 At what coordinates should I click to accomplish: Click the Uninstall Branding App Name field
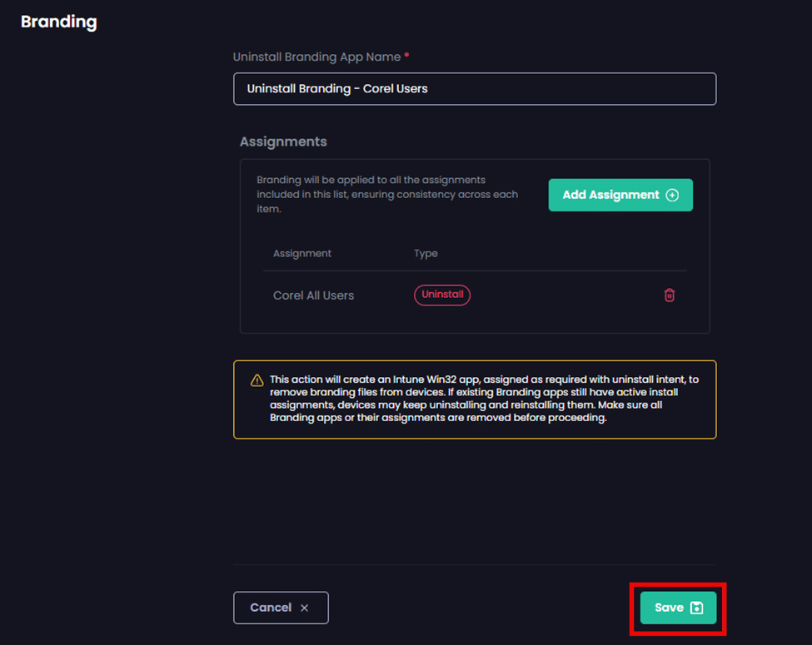(474, 89)
